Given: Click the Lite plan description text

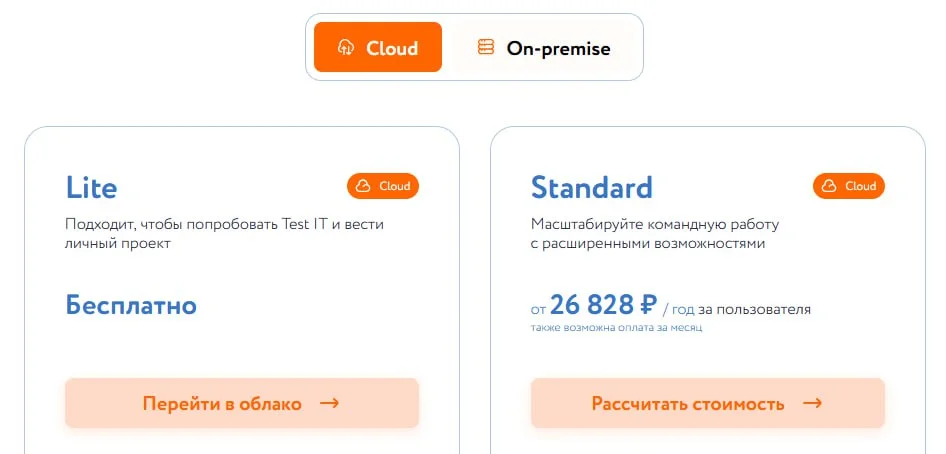Looking at the screenshot, I should pos(224,233).
